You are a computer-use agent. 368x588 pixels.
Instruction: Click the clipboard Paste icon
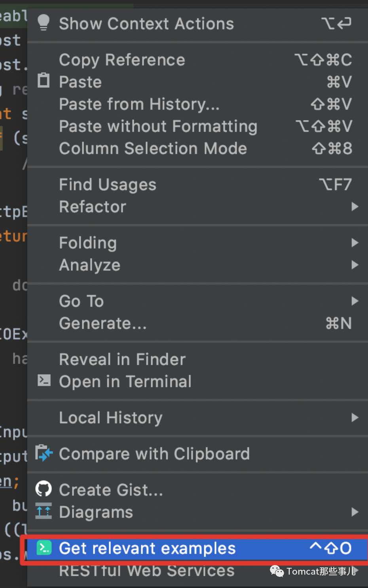pos(44,81)
